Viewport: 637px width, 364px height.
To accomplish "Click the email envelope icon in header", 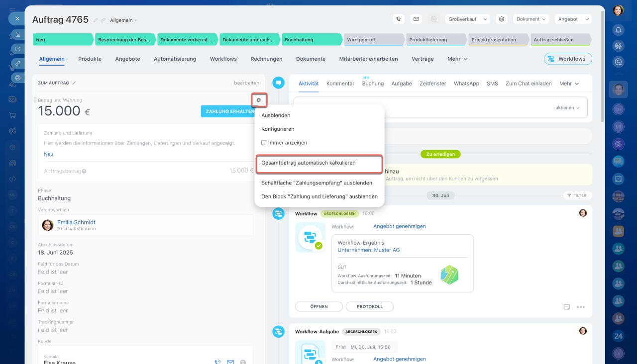I will click(416, 19).
